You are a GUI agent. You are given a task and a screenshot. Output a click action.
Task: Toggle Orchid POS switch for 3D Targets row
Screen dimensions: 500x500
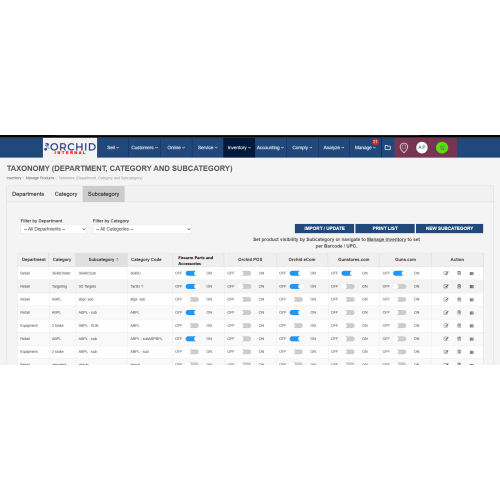point(245,286)
